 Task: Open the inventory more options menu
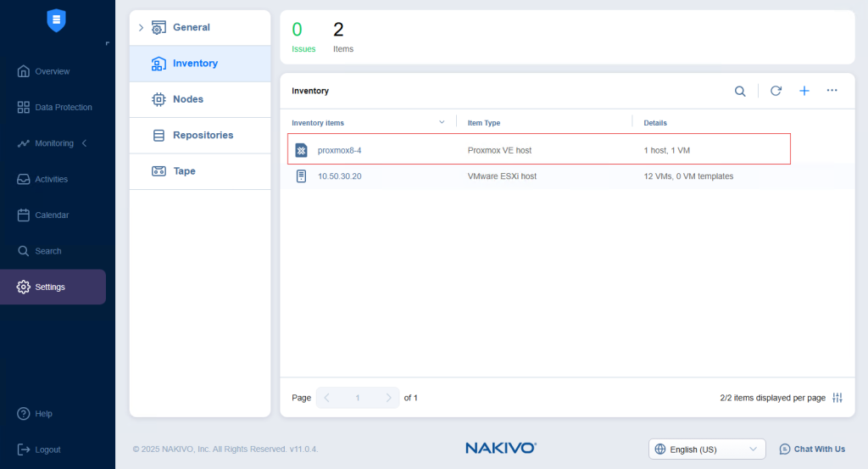832,90
